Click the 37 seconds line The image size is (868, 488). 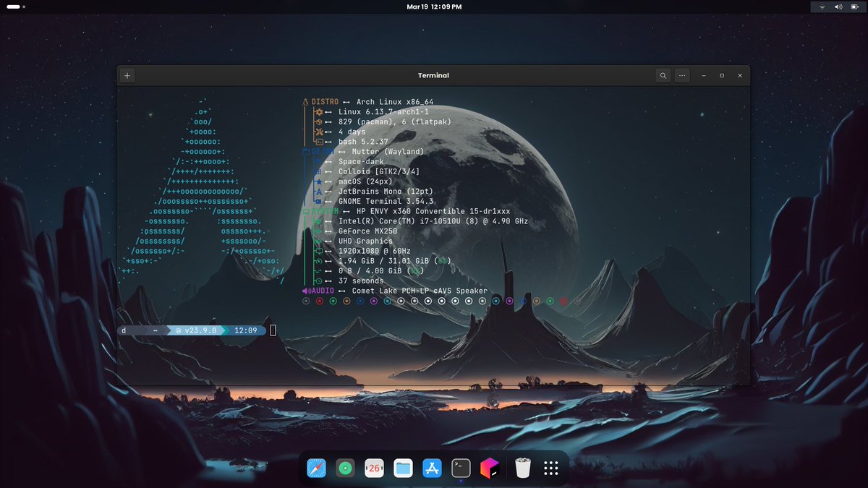click(361, 281)
